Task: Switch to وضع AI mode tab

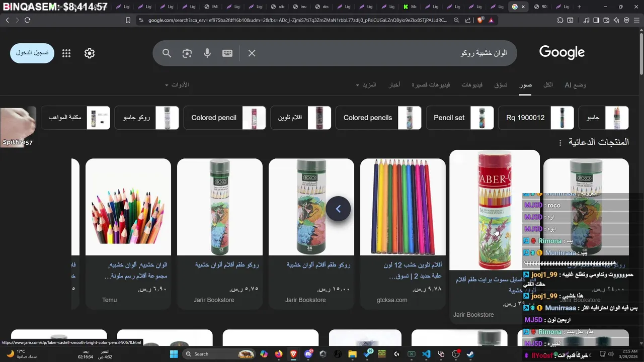Action: click(x=575, y=84)
